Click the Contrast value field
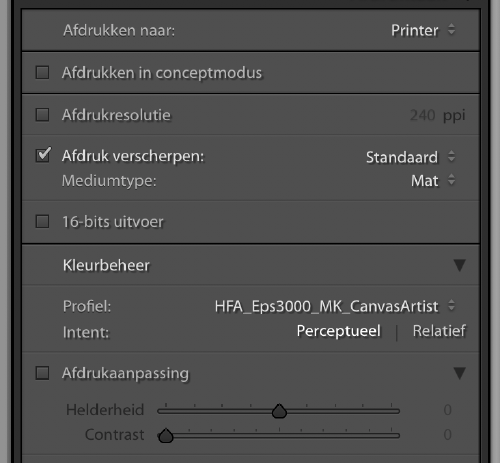This screenshot has height=463, width=500. (x=448, y=435)
